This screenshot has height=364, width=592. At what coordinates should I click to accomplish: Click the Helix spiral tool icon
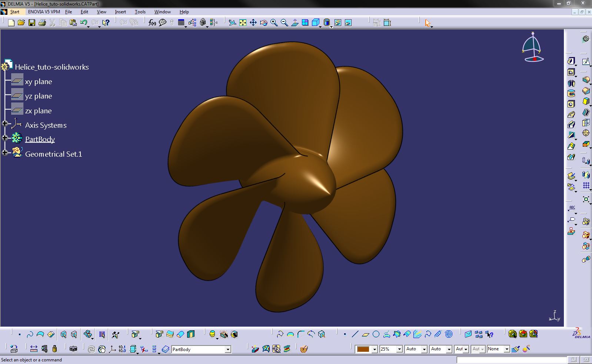449,334
